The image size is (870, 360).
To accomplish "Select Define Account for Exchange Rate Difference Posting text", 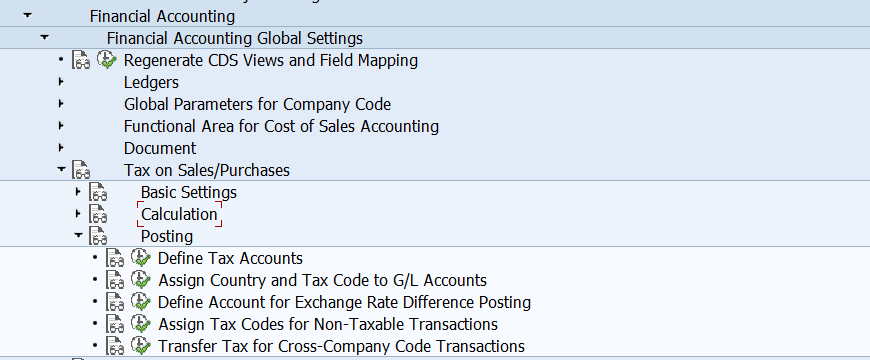I will tap(345, 302).
